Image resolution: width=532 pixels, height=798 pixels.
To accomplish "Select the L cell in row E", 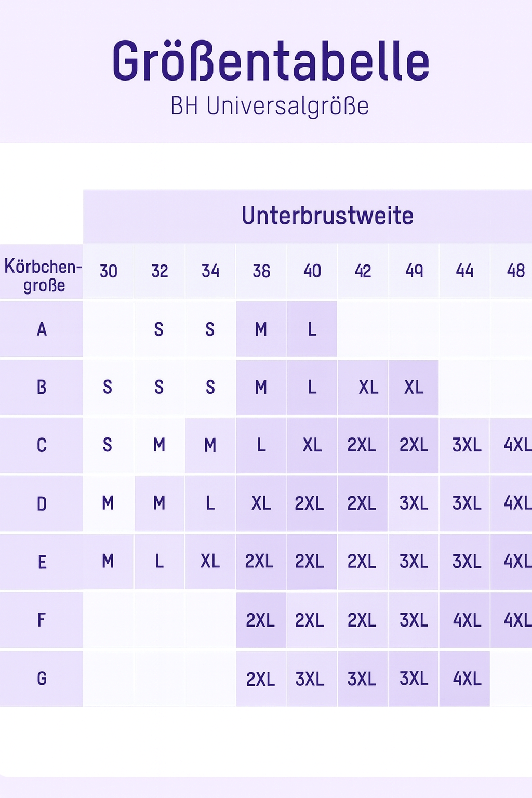I will click(x=159, y=562).
